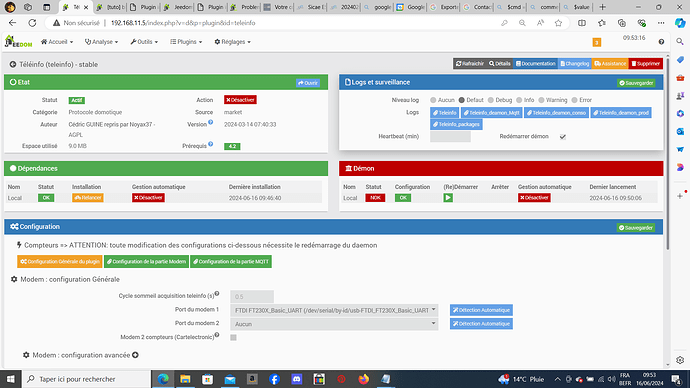Open the Réglages menu
This screenshot has height=388, width=690.
pos(232,42)
